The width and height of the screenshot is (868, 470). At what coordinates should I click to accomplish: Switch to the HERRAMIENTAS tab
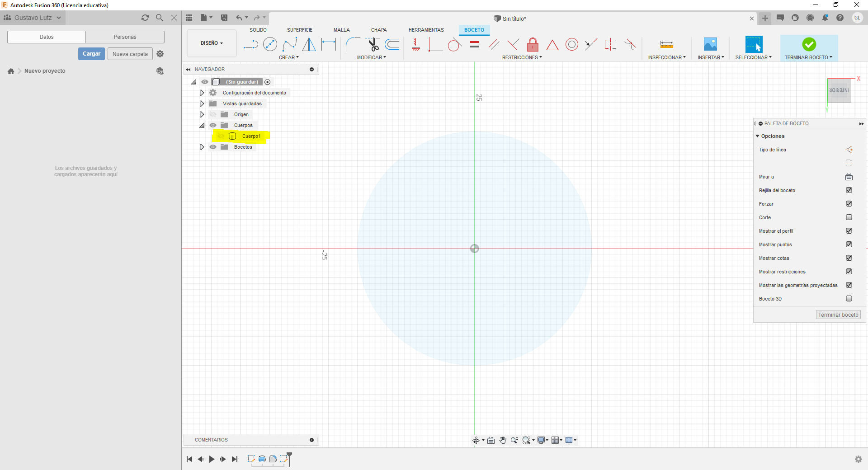[426, 30]
